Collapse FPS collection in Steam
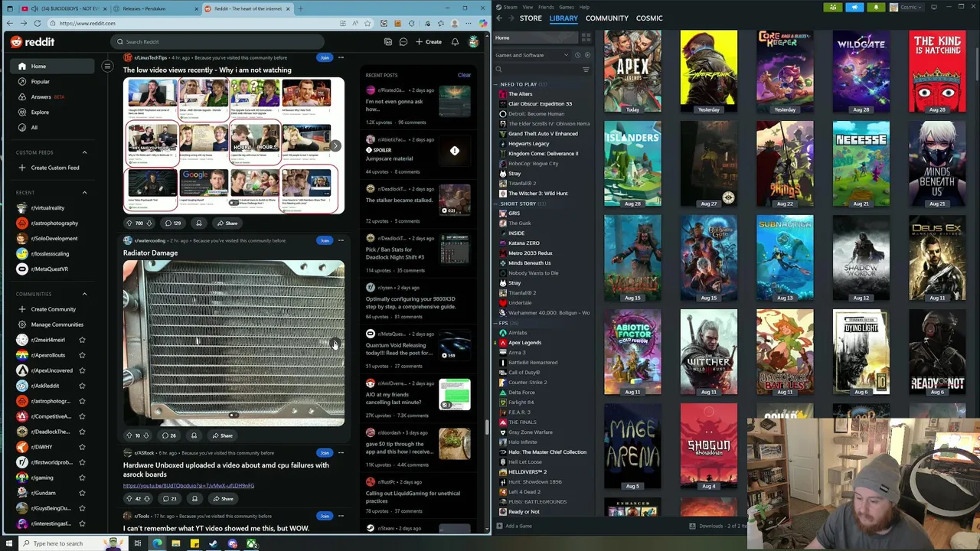Screen dimensions: 980x551 tap(497, 323)
